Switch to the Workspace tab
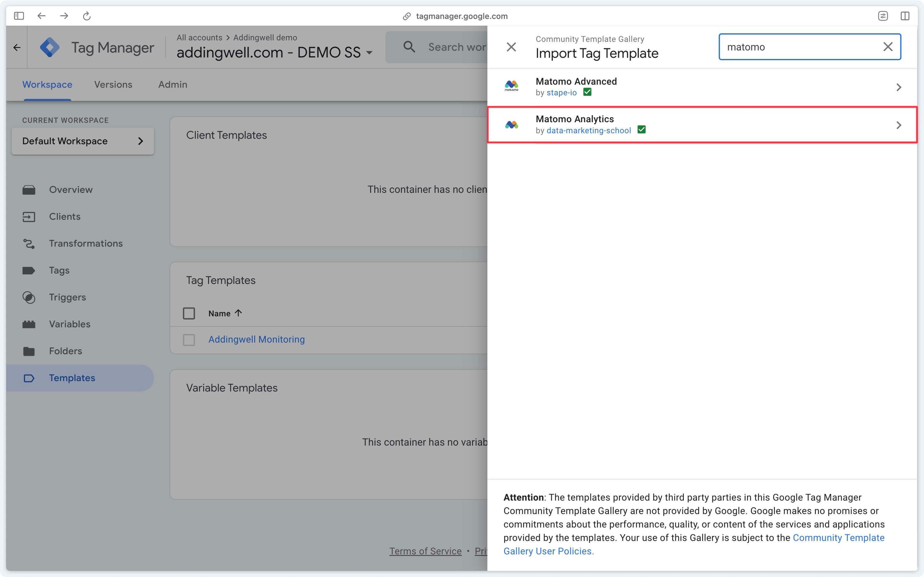 coord(47,84)
